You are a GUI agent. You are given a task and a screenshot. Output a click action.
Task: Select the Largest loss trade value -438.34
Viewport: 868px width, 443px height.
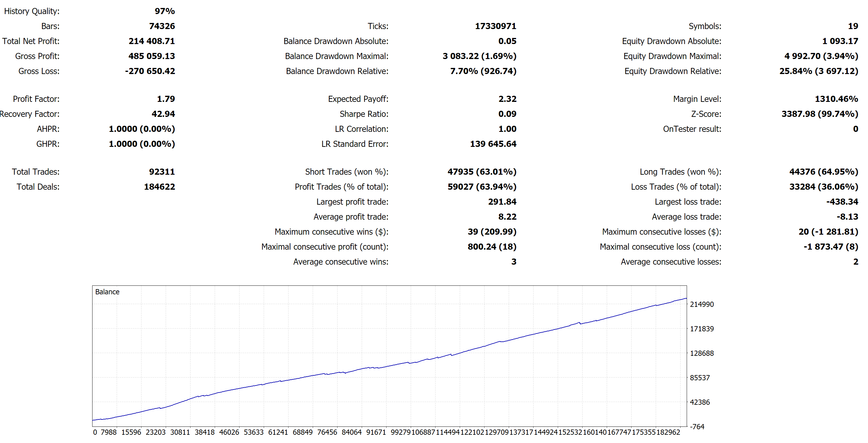(842, 202)
